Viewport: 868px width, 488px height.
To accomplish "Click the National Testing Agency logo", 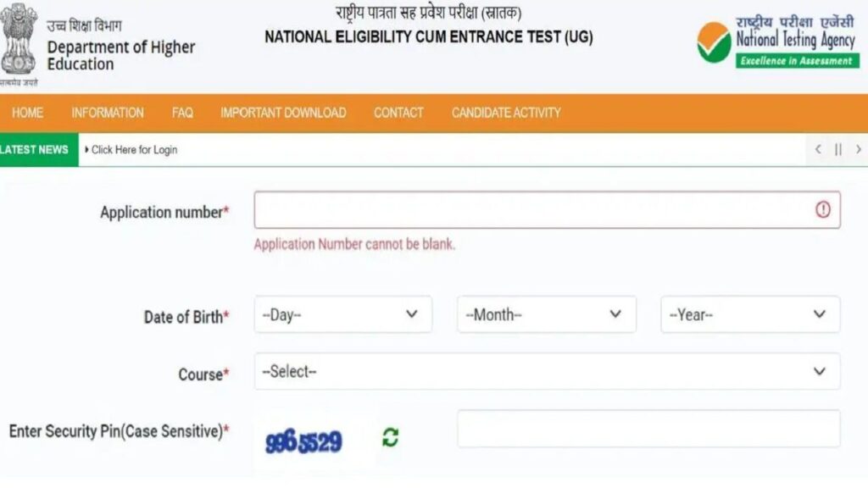I will tap(778, 42).
